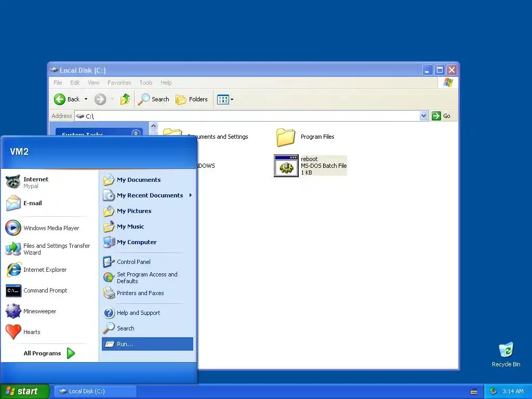Click the Forward arrow in Explorer toolbar
532x399 pixels.
pos(100,99)
